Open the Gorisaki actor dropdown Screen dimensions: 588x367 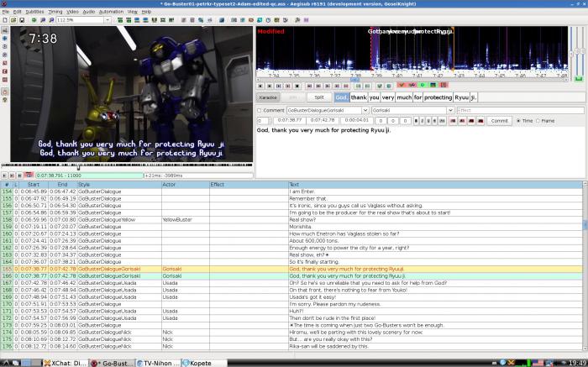(450, 110)
